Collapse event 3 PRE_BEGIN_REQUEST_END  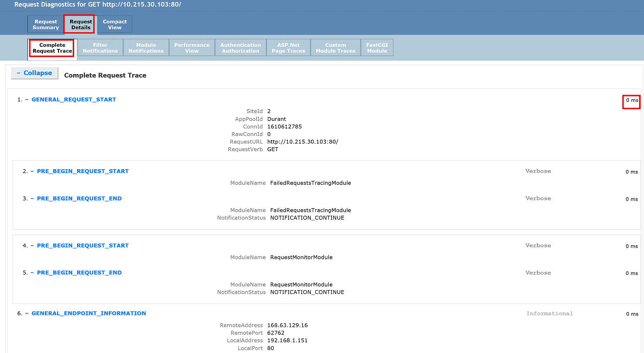pos(79,198)
